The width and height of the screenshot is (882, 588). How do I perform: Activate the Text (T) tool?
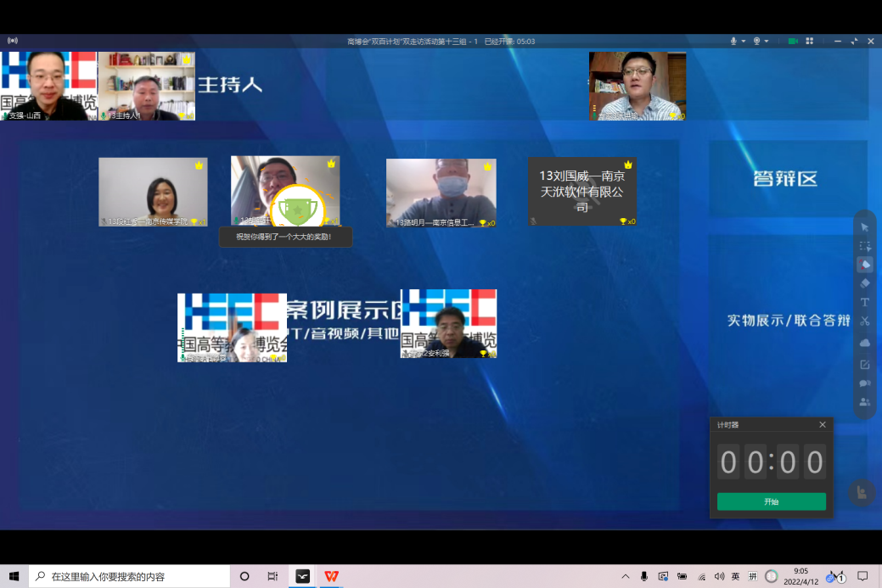pos(864,302)
